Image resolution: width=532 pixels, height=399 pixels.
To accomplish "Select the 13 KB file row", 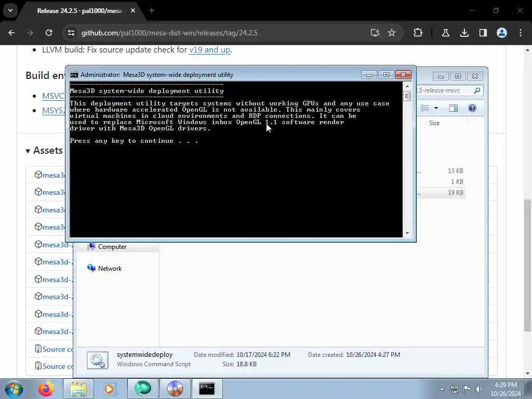I will (441, 171).
